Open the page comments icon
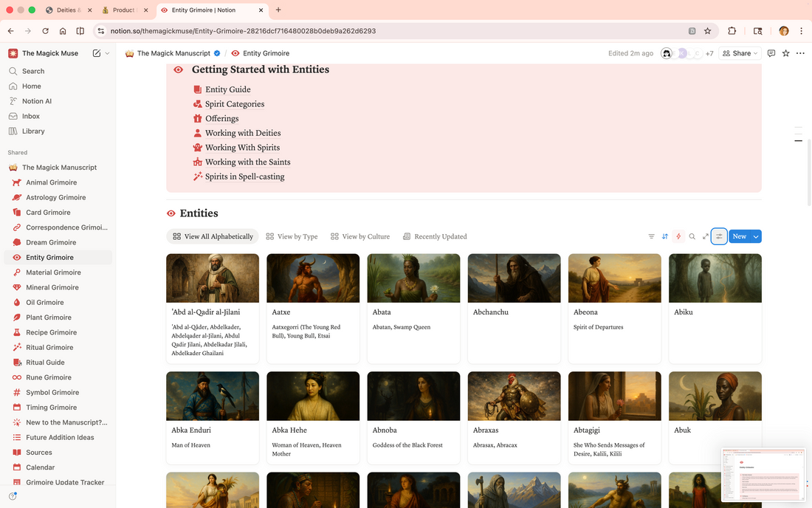Viewport: 812px width, 508px height. [x=771, y=53]
